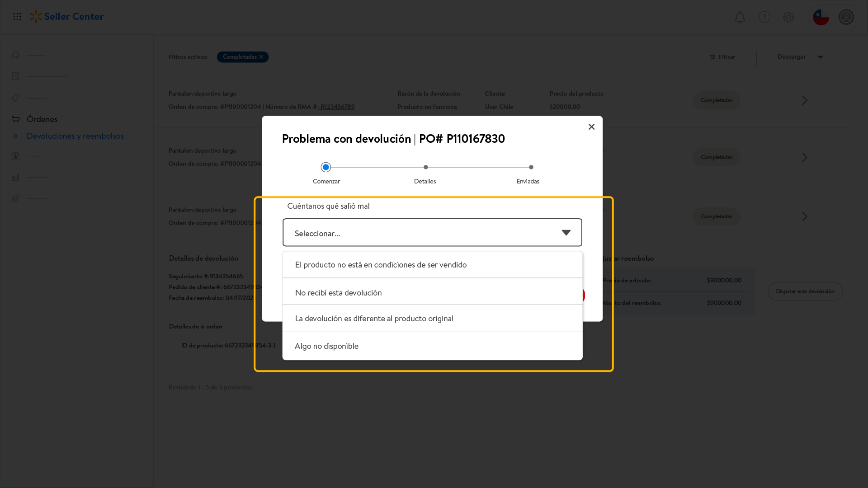The height and width of the screenshot is (488, 868).
Task: Click the Chile flag country selector
Action: pos(821,17)
